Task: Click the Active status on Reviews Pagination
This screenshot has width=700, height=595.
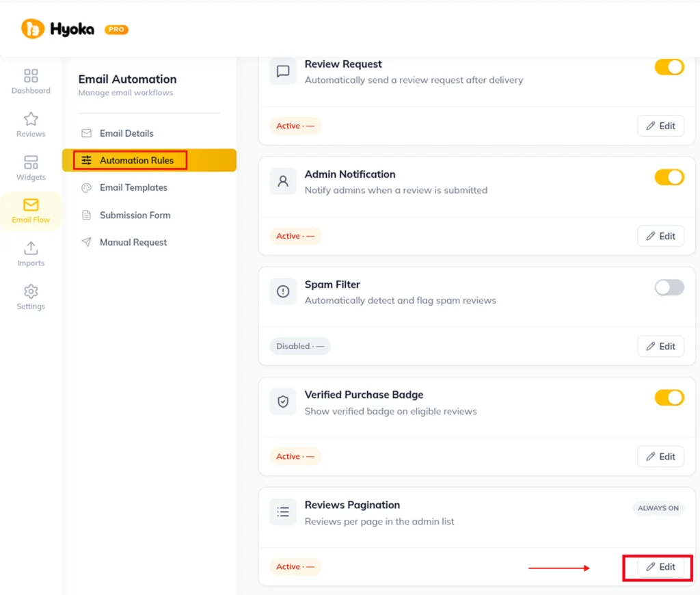Action: coord(295,567)
